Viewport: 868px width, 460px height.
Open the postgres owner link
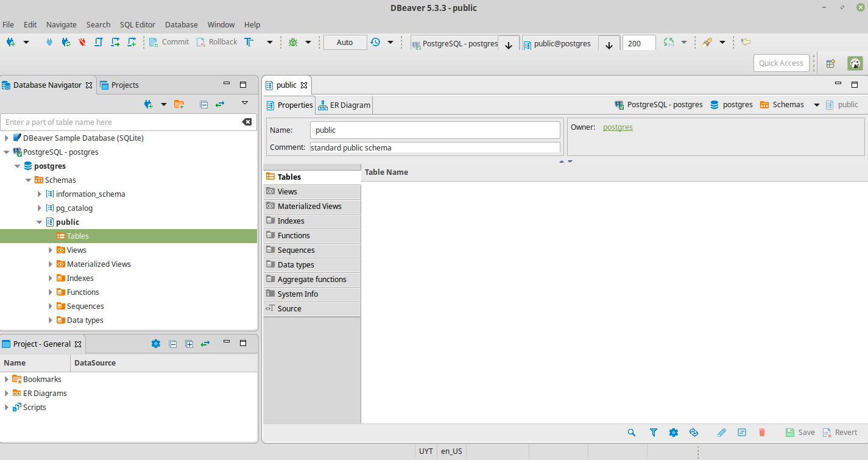618,127
